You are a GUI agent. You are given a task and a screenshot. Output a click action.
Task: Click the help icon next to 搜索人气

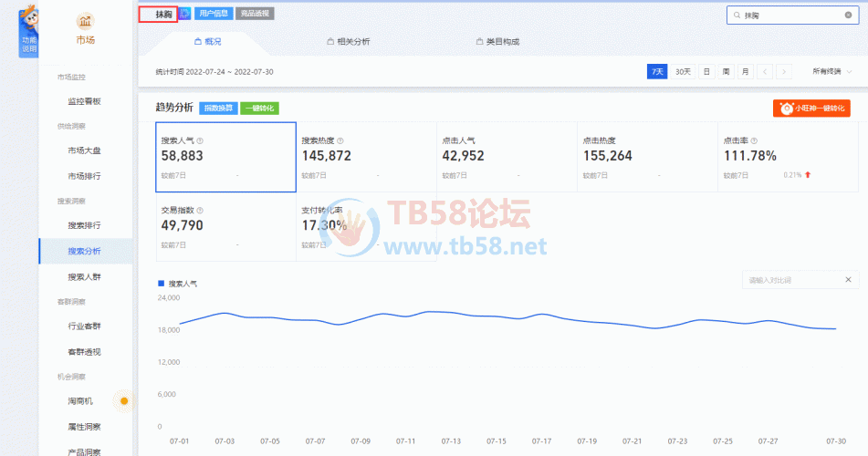point(200,141)
